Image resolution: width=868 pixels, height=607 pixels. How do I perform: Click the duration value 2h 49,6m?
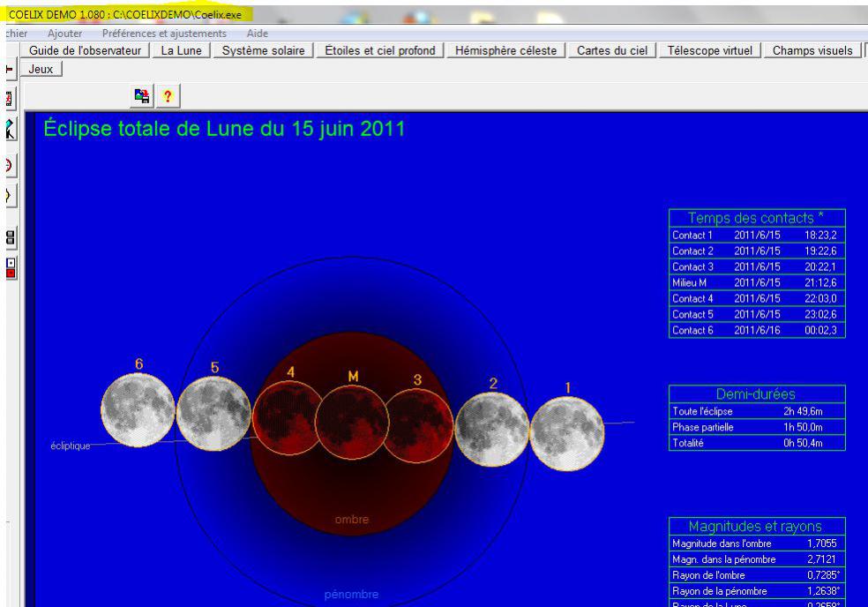coord(803,411)
